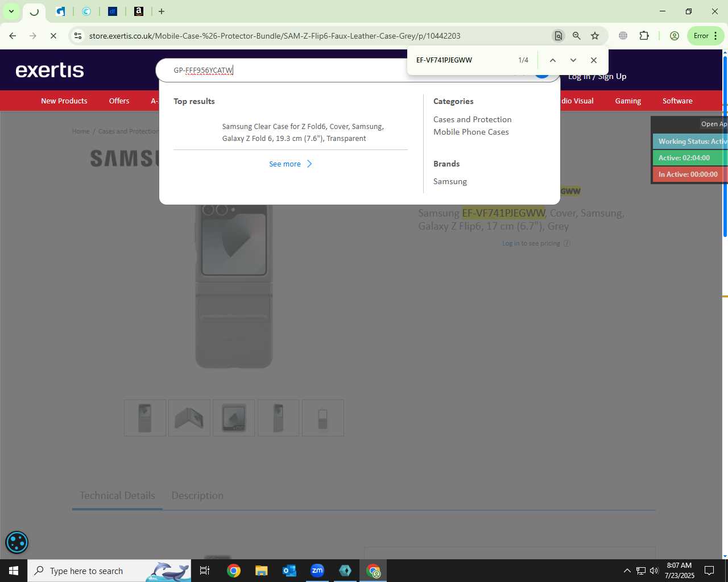Click the Windows taskbar search box

tap(110, 571)
